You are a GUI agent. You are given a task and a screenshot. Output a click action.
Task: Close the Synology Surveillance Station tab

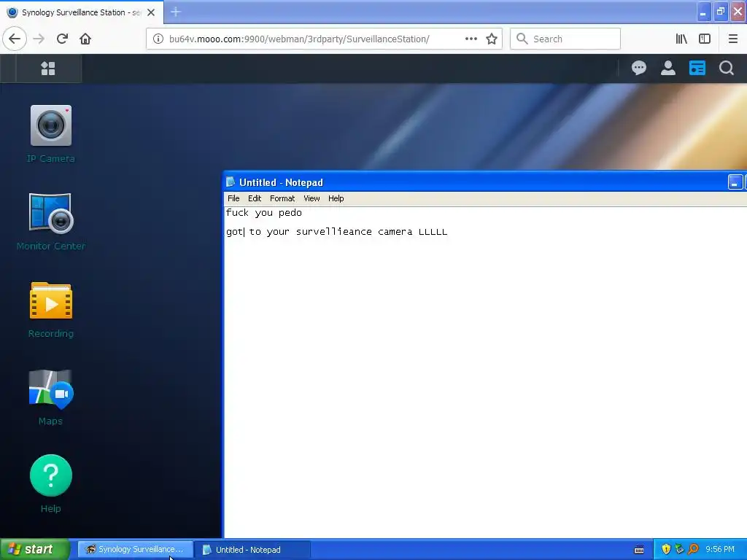[x=151, y=12]
